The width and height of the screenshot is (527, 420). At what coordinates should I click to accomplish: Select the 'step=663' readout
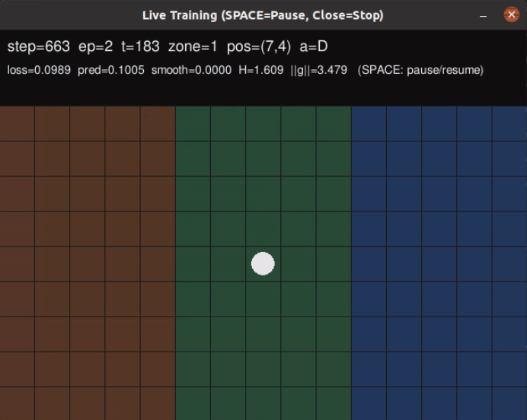[x=39, y=46]
